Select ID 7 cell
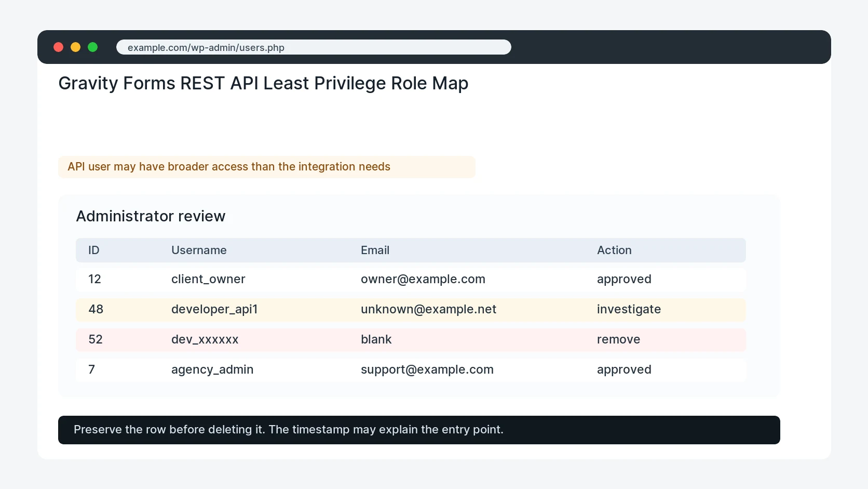The height and width of the screenshot is (489, 868). tap(91, 369)
